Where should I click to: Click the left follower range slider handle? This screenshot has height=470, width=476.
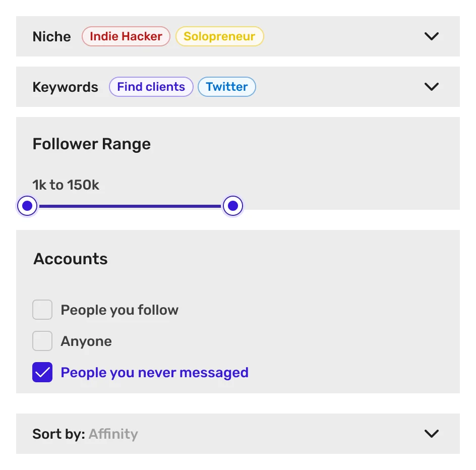(x=27, y=206)
